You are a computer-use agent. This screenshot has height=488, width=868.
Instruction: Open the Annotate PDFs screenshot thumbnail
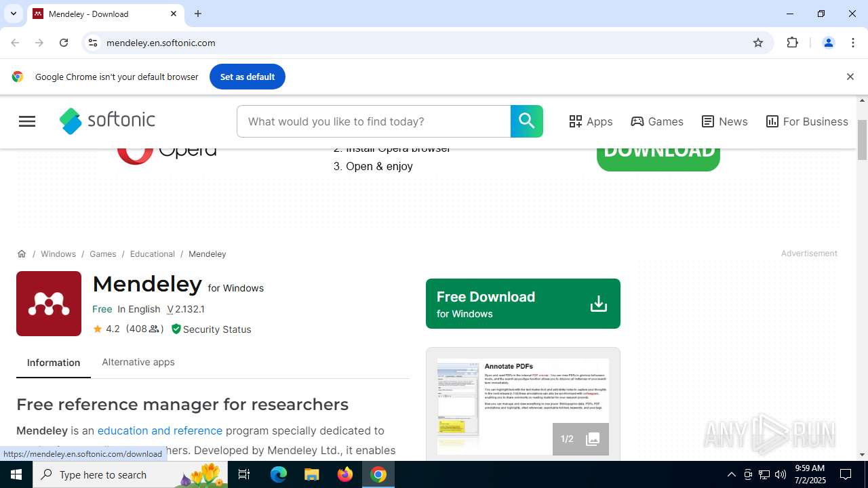(x=523, y=406)
